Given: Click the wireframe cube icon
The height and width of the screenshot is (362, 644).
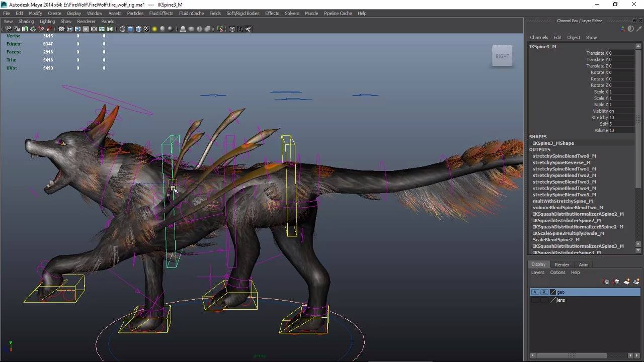Looking at the screenshot, I should click(x=122, y=29).
